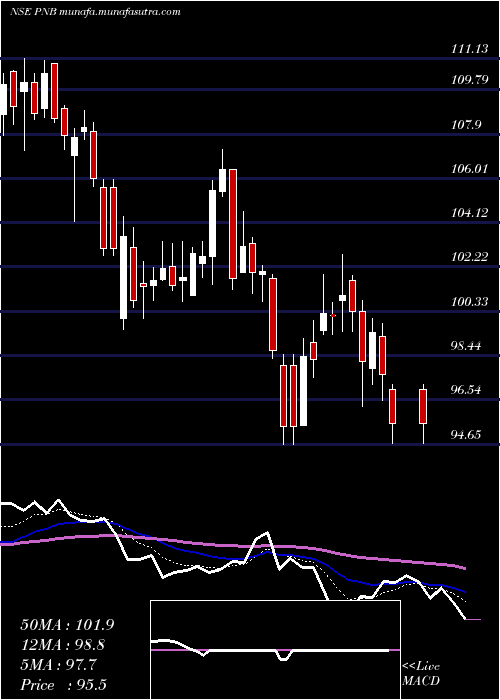500x700 pixels.
Task: Click the 104.12 price level label
Action: pyautogui.click(x=469, y=213)
